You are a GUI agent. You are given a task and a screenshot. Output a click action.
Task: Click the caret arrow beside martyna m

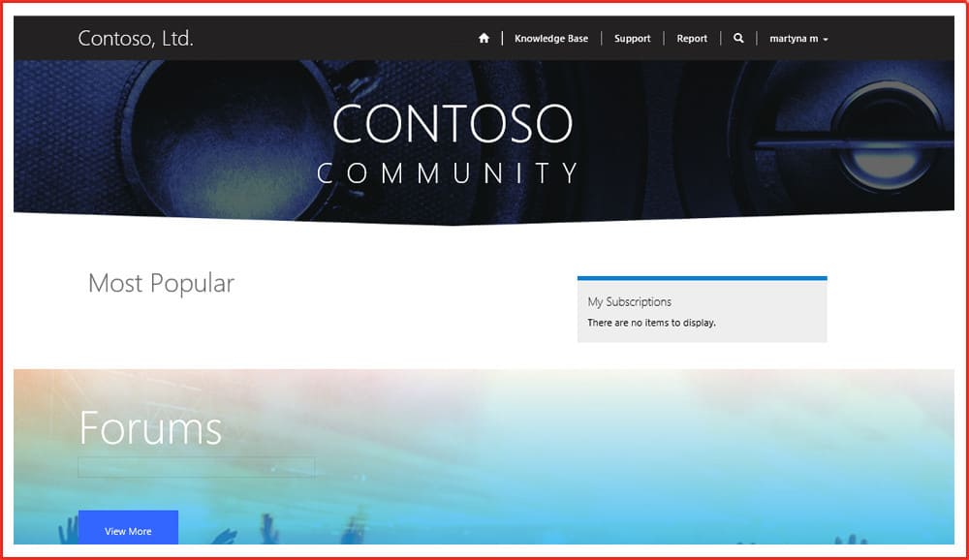coord(826,40)
